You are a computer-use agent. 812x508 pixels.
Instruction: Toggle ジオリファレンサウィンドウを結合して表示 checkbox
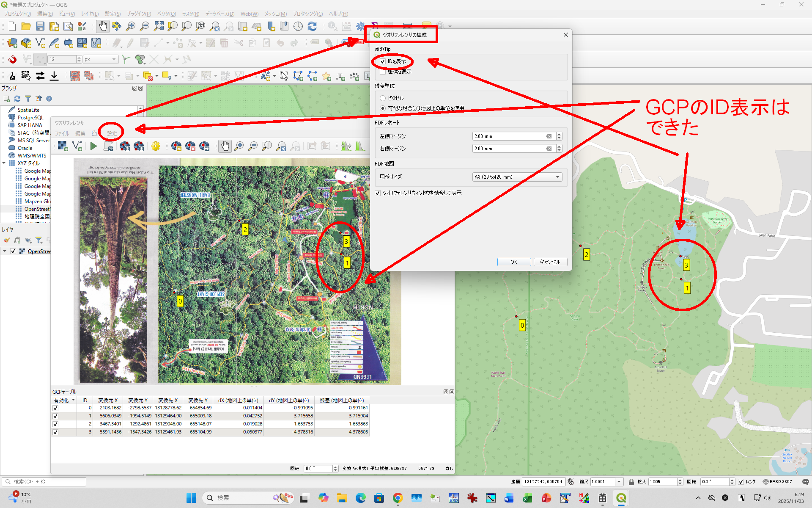click(378, 193)
